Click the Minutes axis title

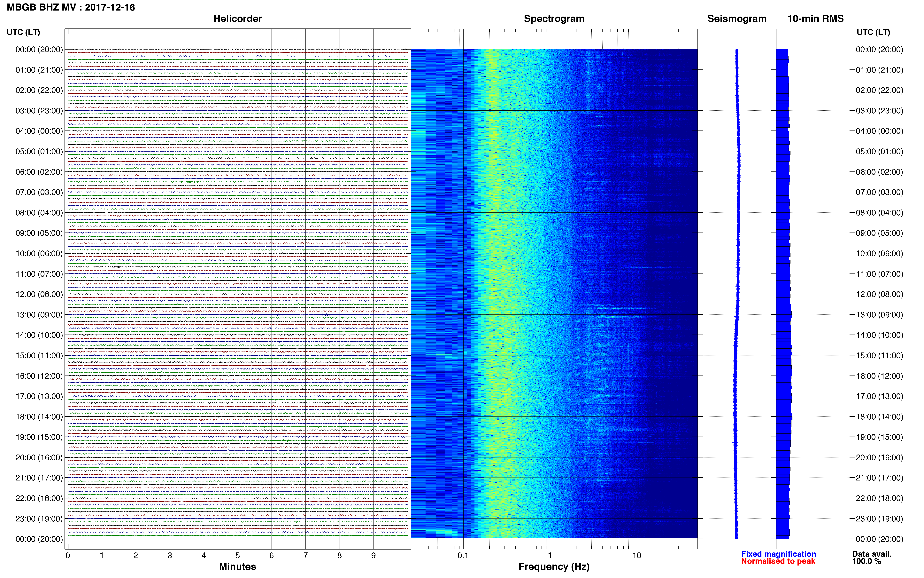(237, 566)
